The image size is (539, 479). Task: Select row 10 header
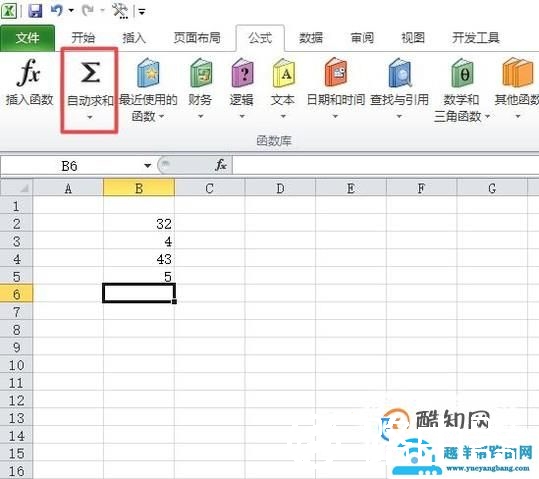[x=16, y=365]
